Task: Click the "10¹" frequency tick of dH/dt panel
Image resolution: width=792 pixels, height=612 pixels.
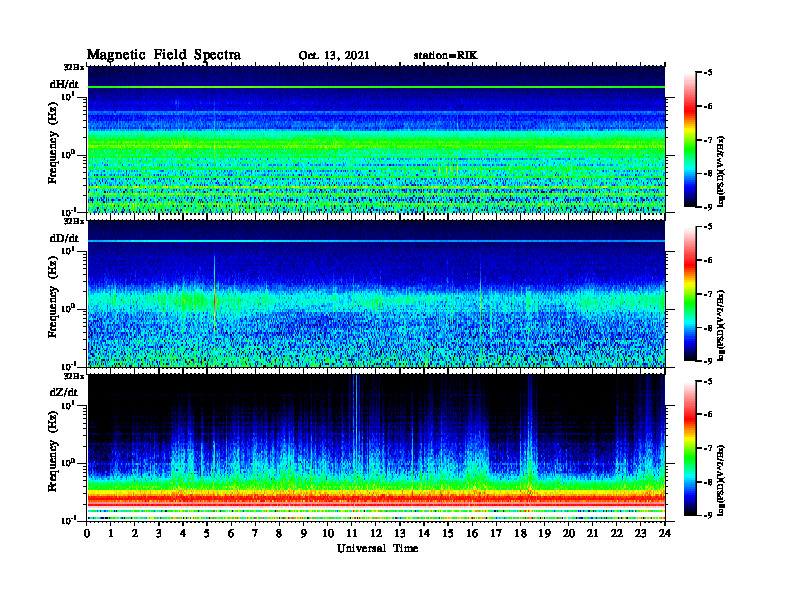Action: coord(68,96)
